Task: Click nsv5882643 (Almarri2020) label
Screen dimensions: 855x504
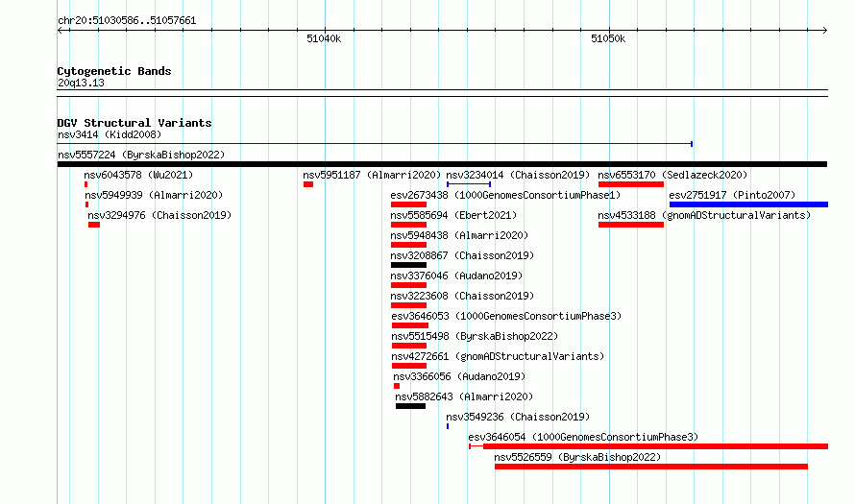Action: tap(464, 396)
